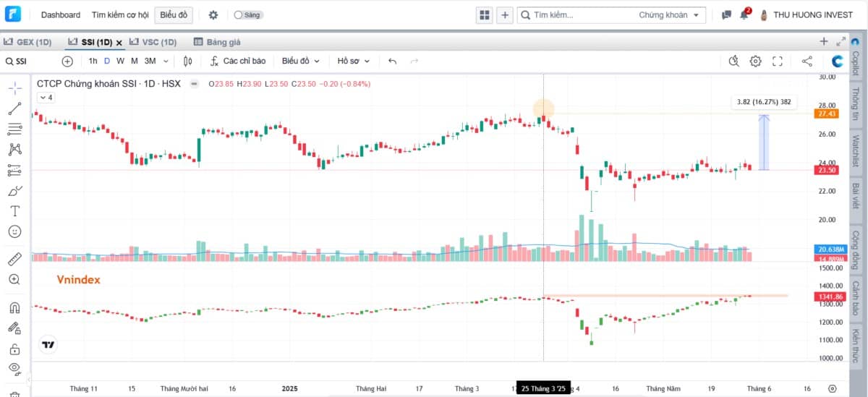Open the Bài viết side tab
Viewport: 868px width, 397px height.
(856, 197)
